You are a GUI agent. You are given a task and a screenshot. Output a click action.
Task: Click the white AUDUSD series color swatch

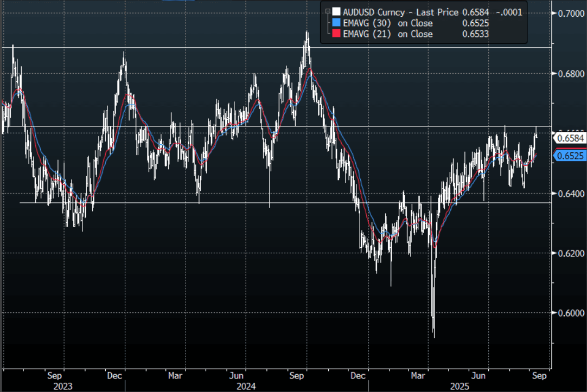pos(336,12)
